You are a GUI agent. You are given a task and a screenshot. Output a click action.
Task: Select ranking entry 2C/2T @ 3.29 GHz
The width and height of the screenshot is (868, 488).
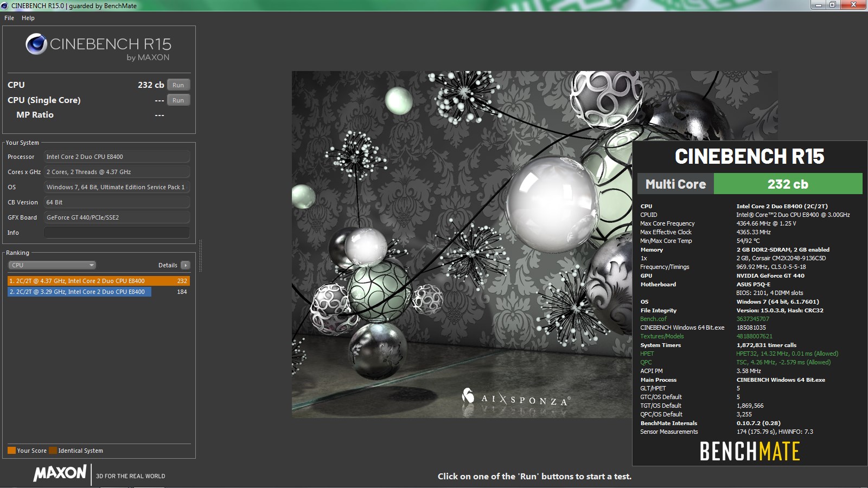click(x=99, y=292)
